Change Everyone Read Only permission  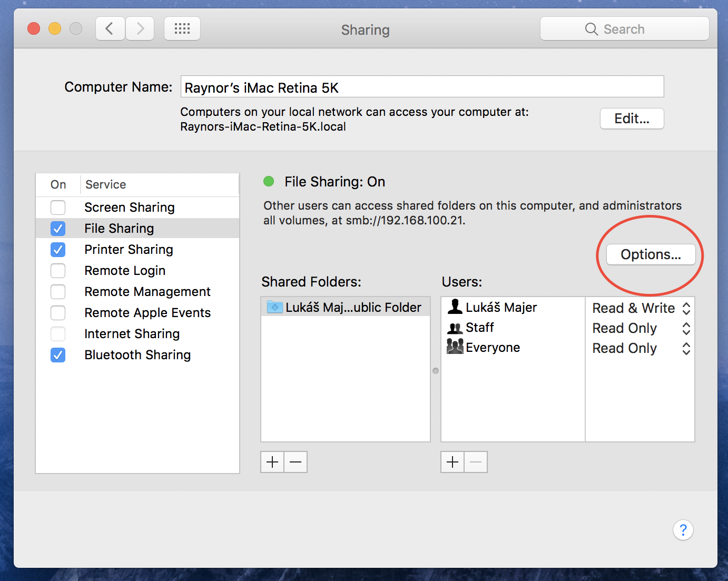pyautogui.click(x=641, y=348)
